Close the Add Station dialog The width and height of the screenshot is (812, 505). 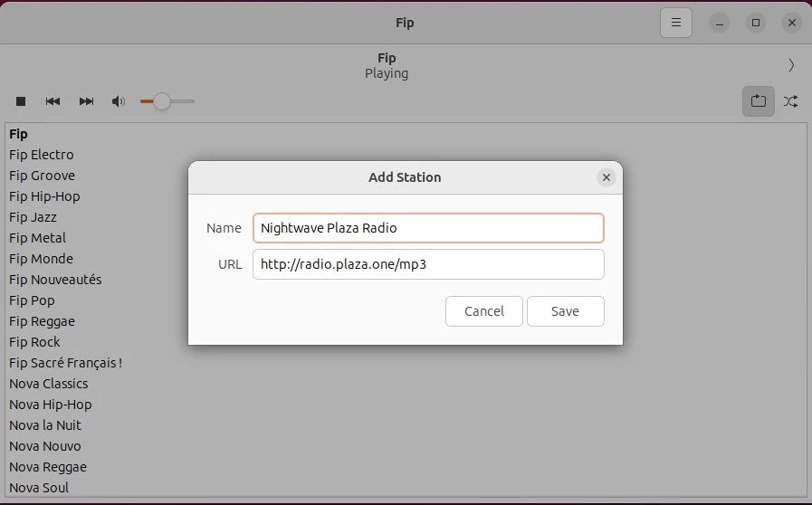coord(607,177)
